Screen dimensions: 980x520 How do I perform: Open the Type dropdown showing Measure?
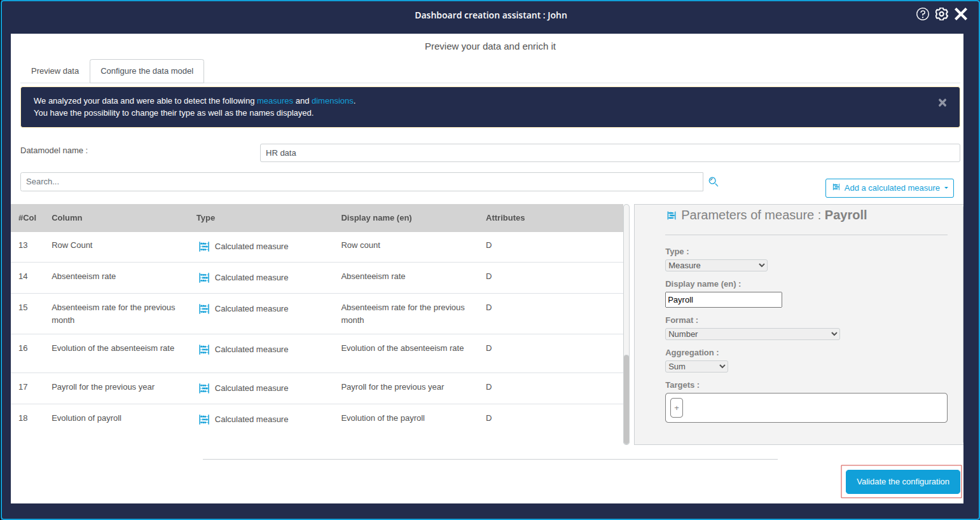tap(715, 266)
